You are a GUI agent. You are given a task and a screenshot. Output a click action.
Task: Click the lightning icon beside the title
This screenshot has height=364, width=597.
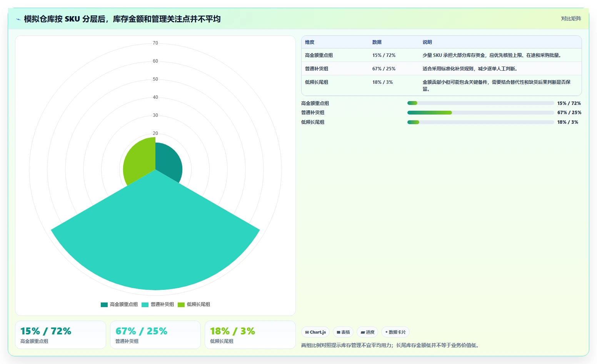pos(18,19)
